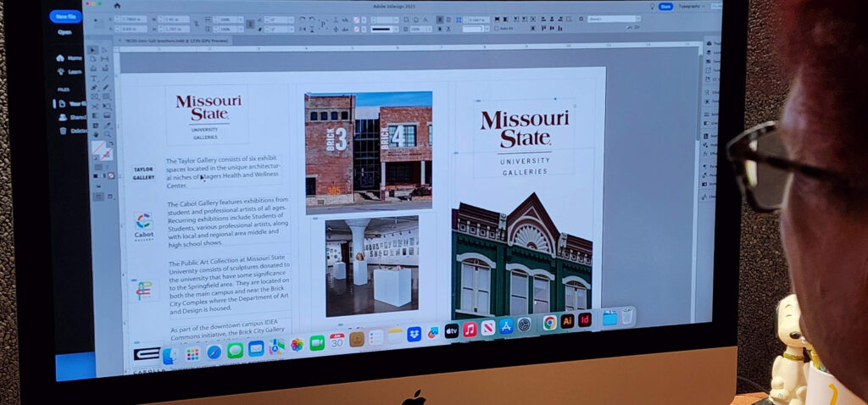The height and width of the screenshot is (405, 868).
Task: Select the green building facade image
Action: (522, 256)
